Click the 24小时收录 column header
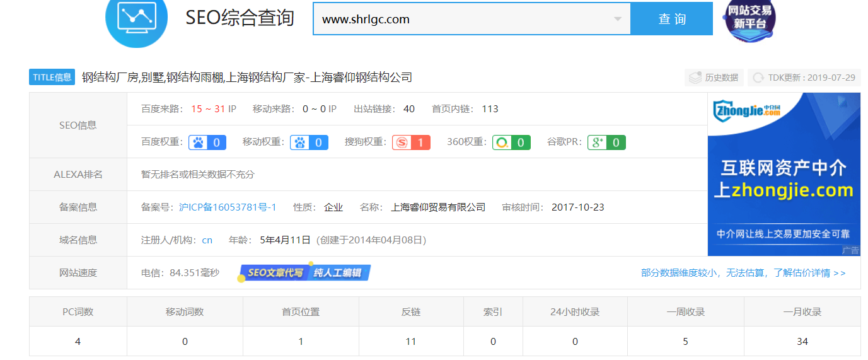 tap(575, 311)
